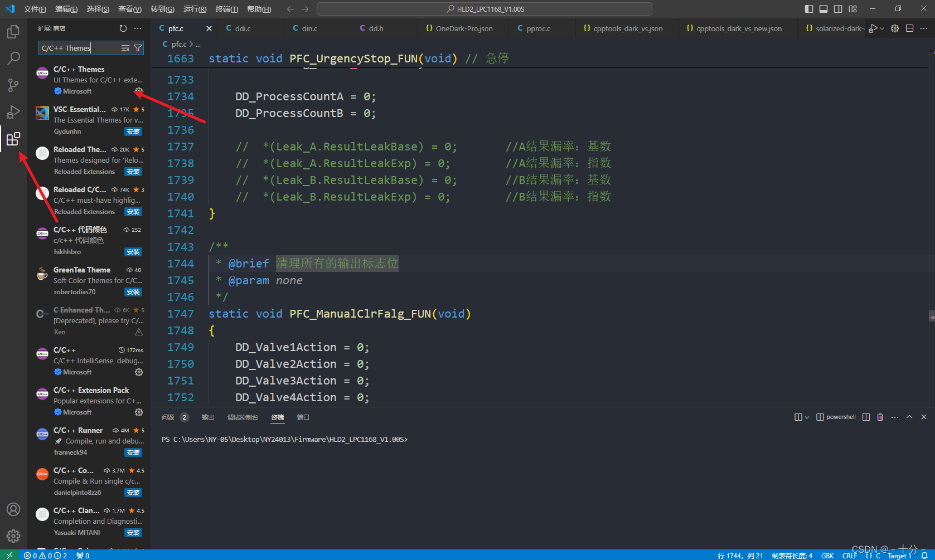The image size is (935, 560).
Task: Open the extensions view more-actions menu
Action: 138,28
